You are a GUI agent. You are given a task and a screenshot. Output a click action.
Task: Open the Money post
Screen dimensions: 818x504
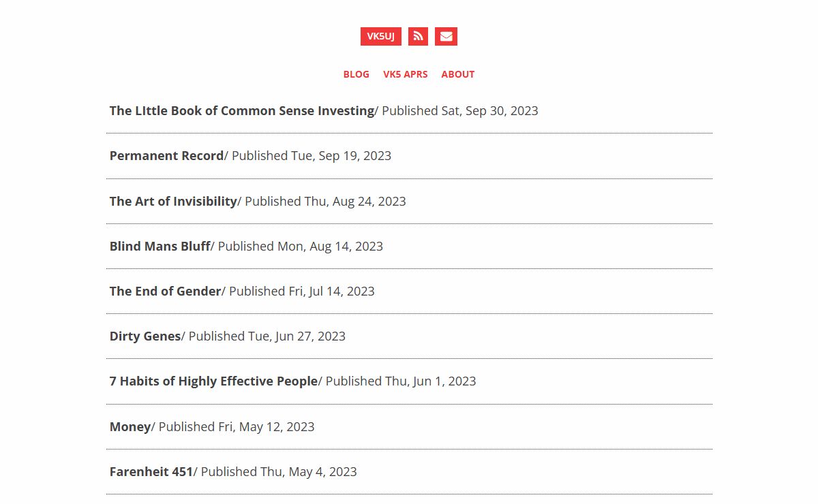pos(130,426)
